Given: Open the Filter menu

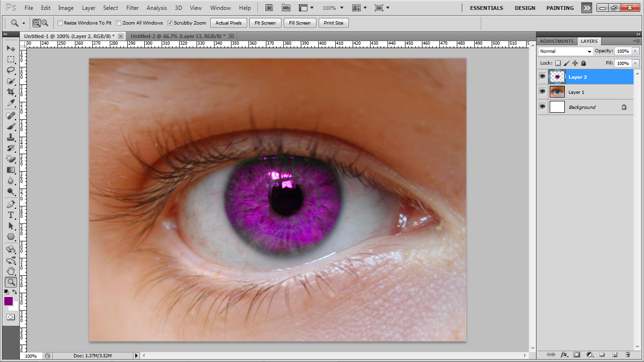Looking at the screenshot, I should coord(132,8).
